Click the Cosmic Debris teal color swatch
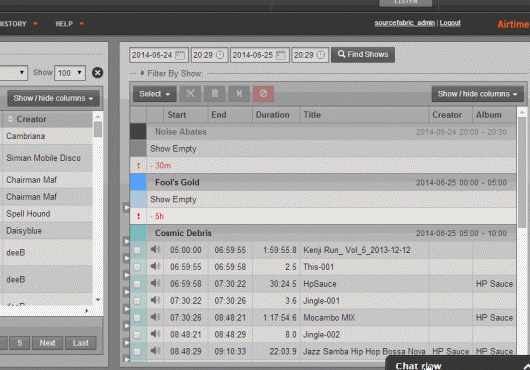The width and height of the screenshot is (530, 370). (138, 233)
